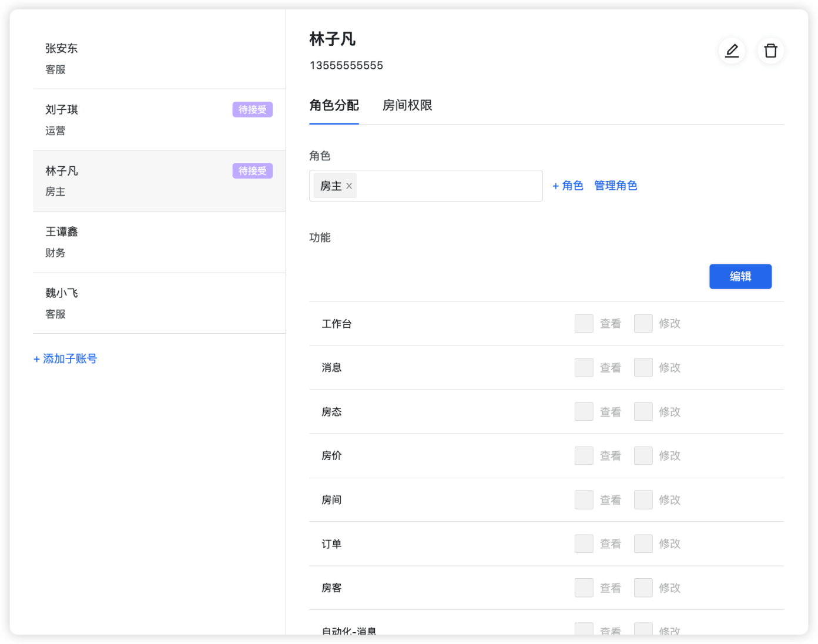Check 查看 checkbox for 房间

[x=584, y=499]
